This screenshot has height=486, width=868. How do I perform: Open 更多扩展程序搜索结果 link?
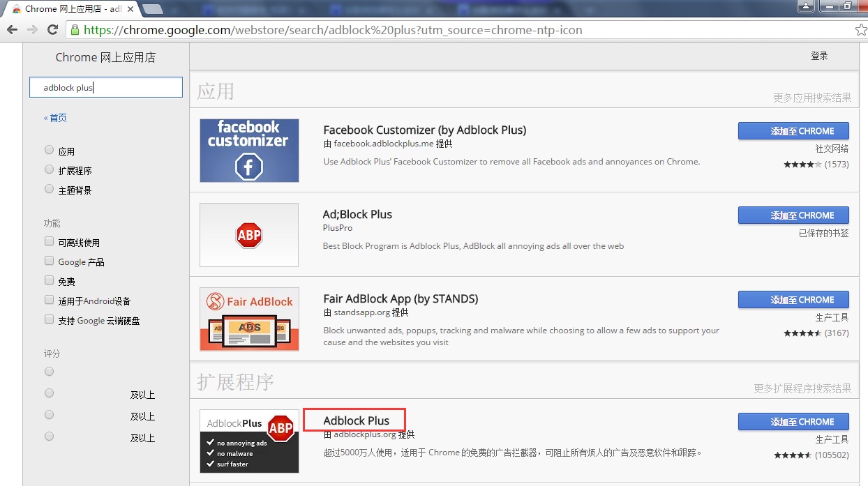pyautogui.click(x=802, y=388)
